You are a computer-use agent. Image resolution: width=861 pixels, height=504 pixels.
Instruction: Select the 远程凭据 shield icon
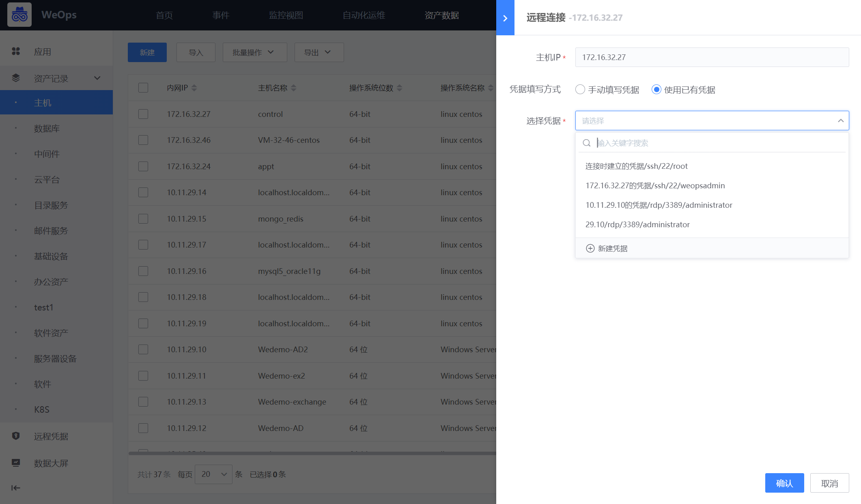click(x=16, y=436)
